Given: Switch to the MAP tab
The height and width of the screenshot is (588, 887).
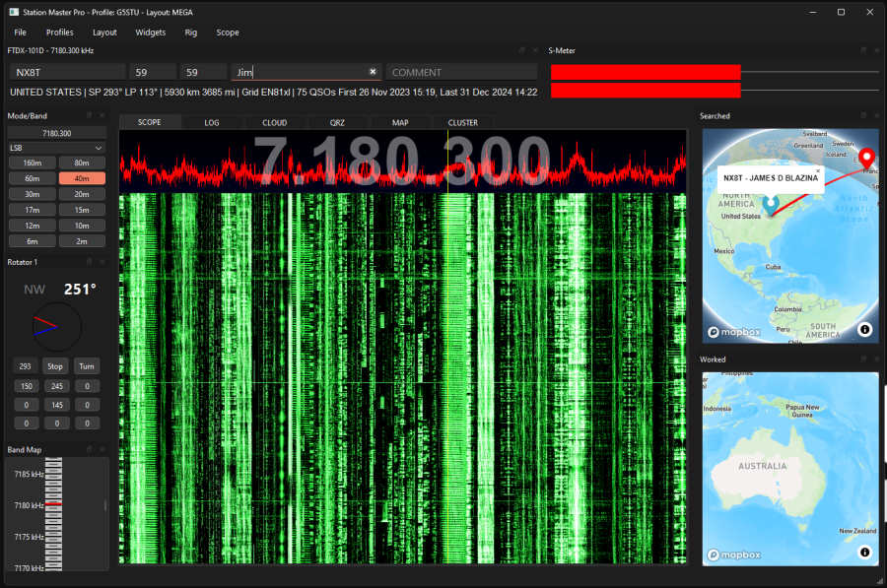Looking at the screenshot, I should click(x=400, y=123).
